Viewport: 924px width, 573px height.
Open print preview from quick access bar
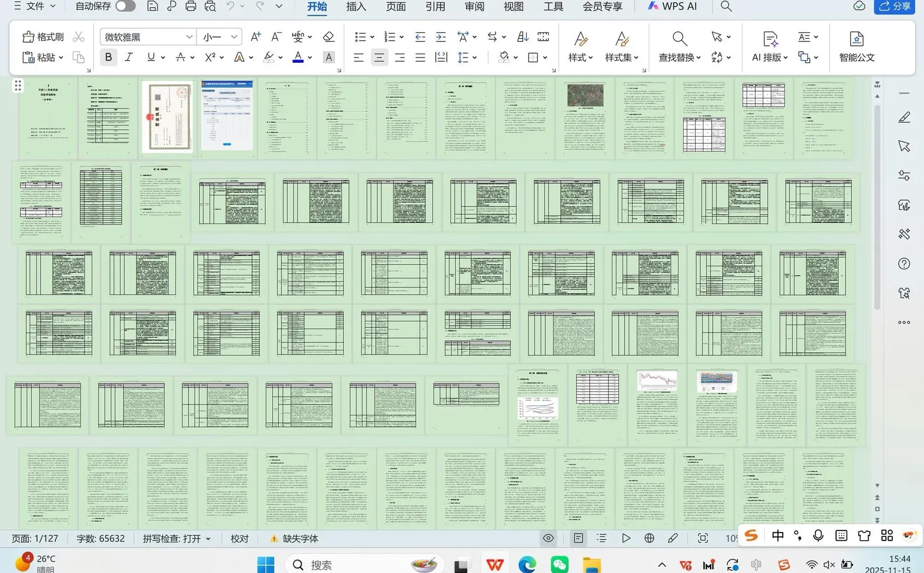coord(210,6)
